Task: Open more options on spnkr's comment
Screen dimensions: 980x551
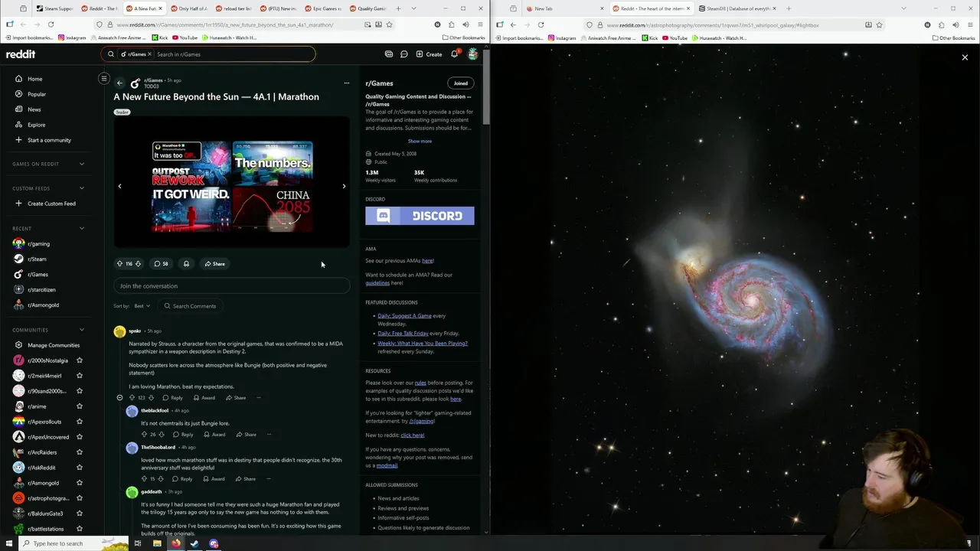Action: click(258, 398)
